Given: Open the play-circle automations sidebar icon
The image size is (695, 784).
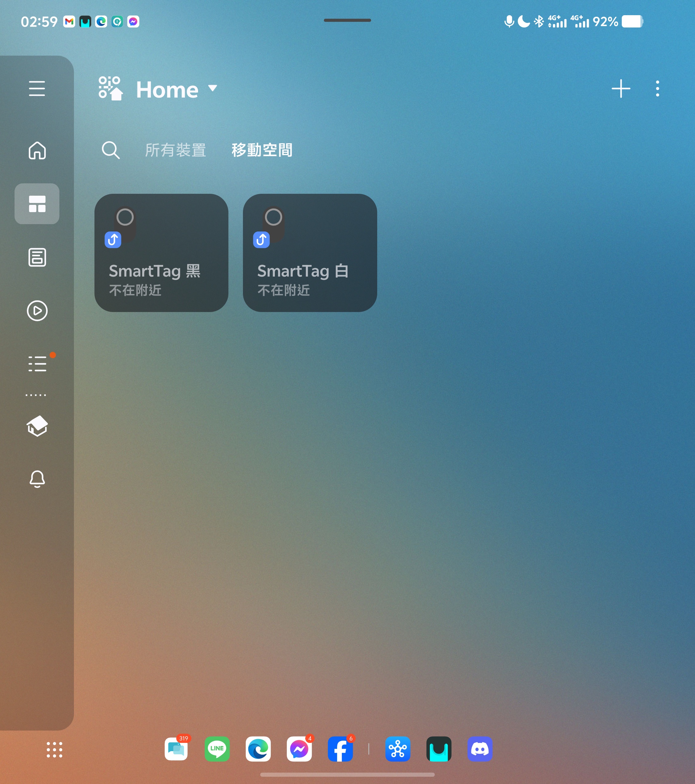Looking at the screenshot, I should [37, 311].
